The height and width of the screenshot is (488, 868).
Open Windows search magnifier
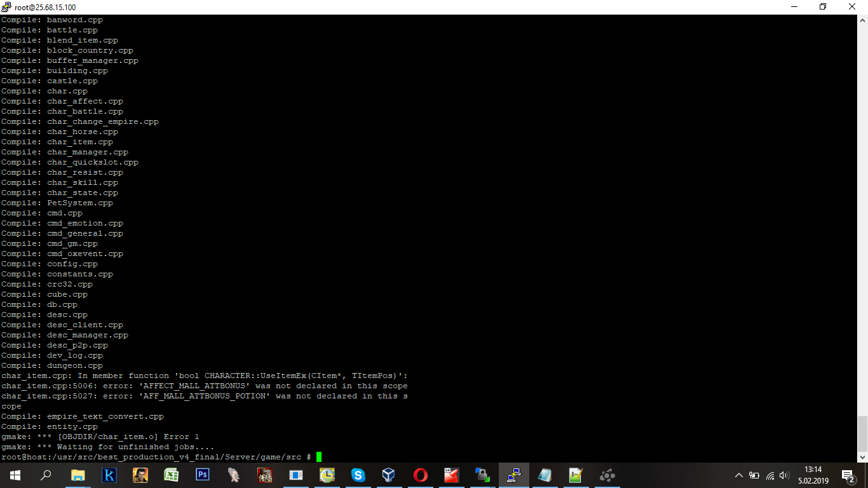point(46,475)
